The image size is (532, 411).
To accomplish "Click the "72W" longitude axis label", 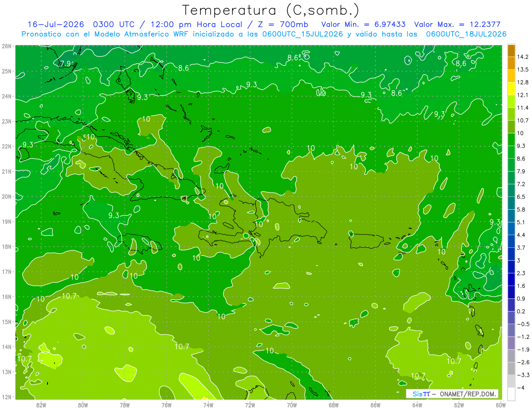I will pyautogui.click(x=250, y=405).
